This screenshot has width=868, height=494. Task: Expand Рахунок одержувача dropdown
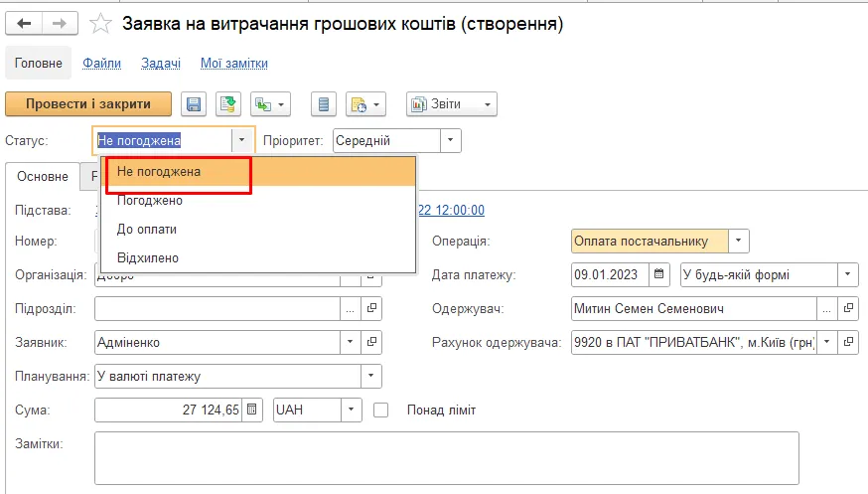[x=826, y=342]
